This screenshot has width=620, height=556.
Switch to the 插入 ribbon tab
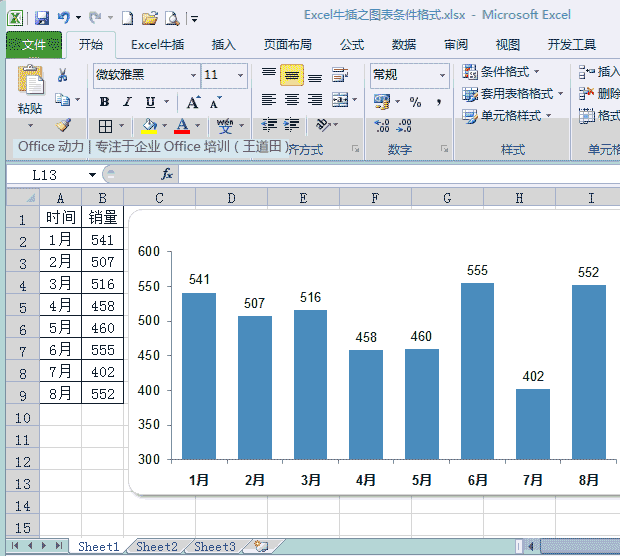224,45
